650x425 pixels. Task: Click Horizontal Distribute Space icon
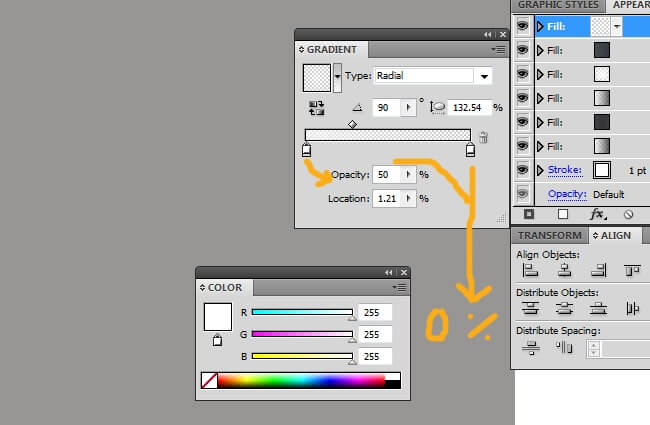point(564,347)
